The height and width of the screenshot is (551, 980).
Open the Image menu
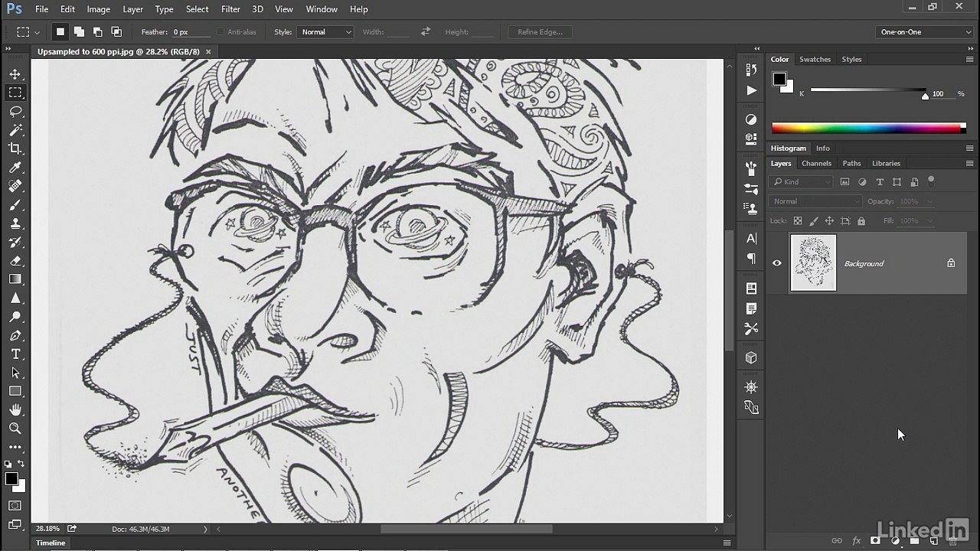pos(98,9)
